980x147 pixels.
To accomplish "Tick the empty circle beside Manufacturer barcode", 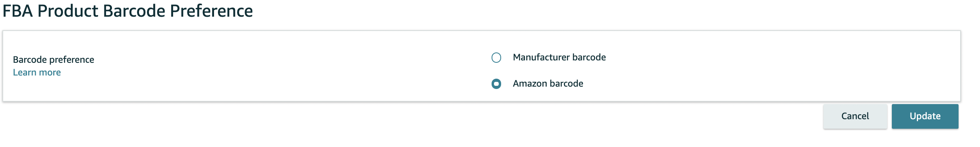I will 496,58.
